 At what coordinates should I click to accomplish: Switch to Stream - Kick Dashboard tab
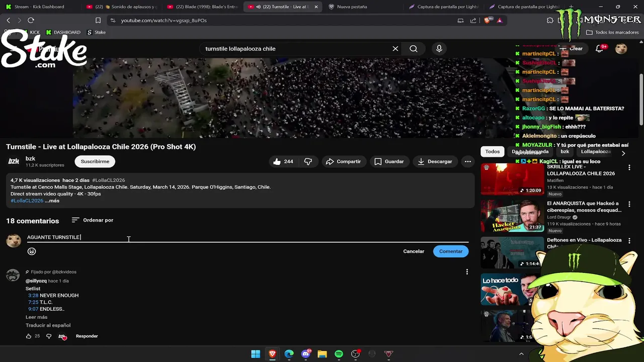click(x=38, y=7)
